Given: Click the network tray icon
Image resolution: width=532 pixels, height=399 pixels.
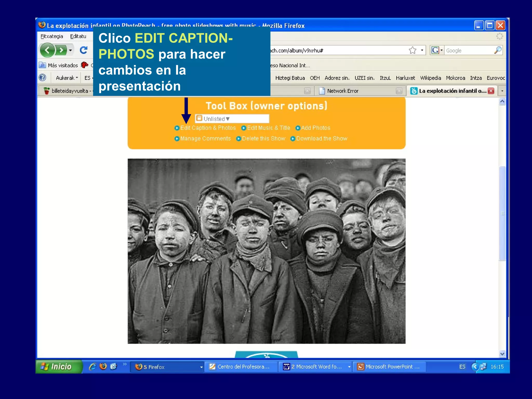Looking at the screenshot, I should (483, 367).
